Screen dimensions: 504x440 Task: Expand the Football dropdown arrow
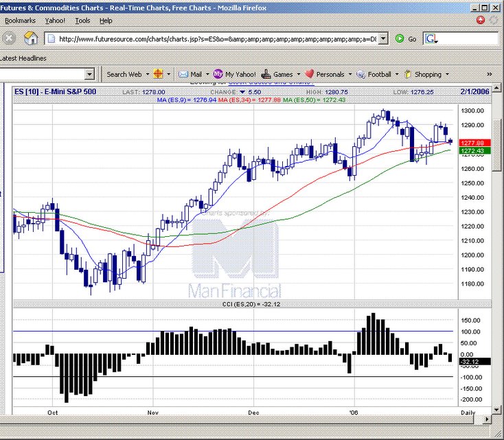click(x=397, y=74)
